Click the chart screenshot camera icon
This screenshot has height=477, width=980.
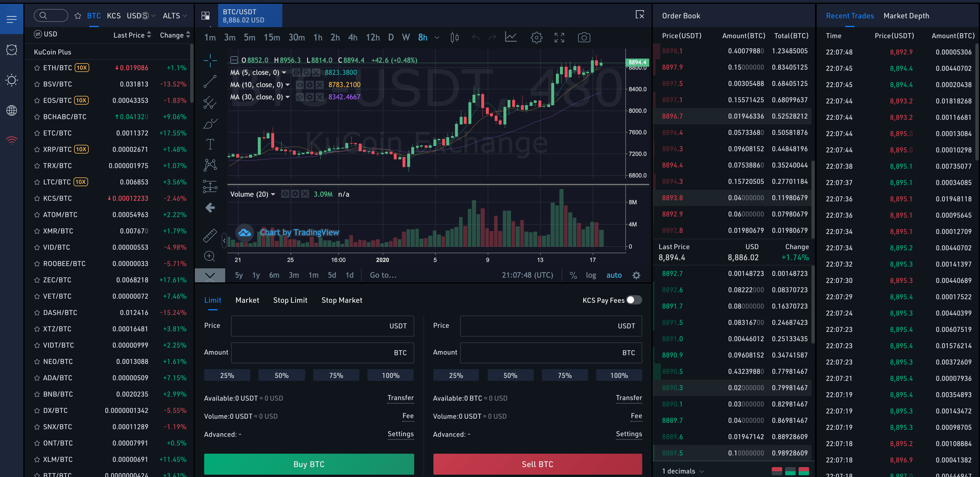tap(584, 37)
